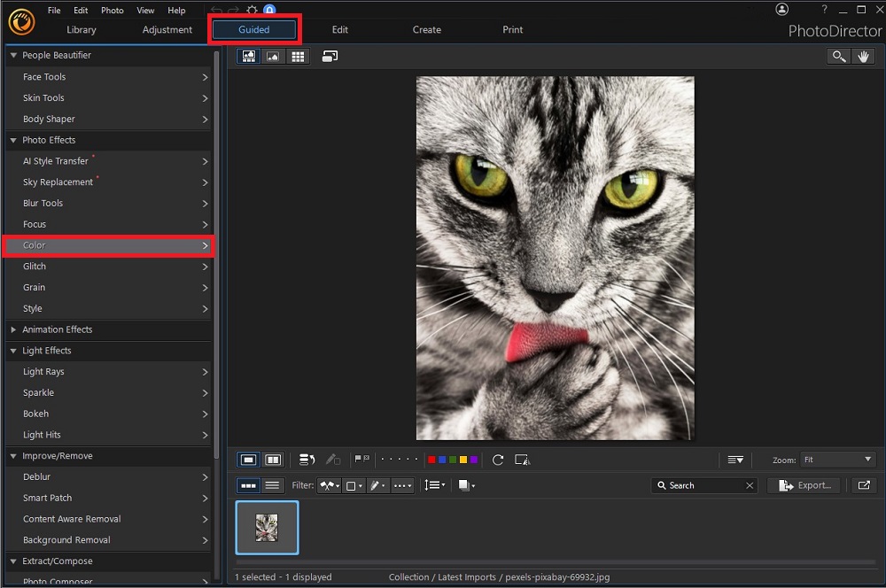The width and height of the screenshot is (886, 588).
Task: Select the grid viewer mode icon
Action: coord(298,56)
